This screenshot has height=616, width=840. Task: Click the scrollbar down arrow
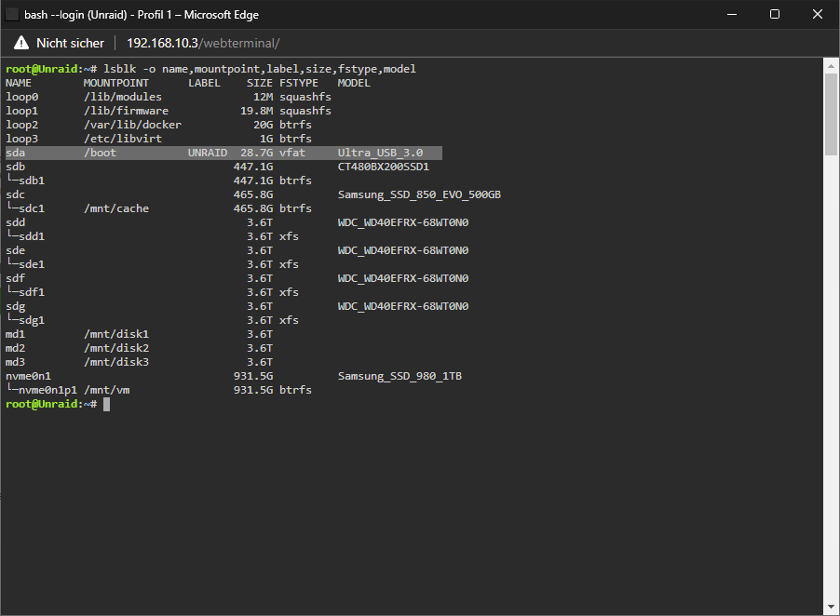point(831,607)
